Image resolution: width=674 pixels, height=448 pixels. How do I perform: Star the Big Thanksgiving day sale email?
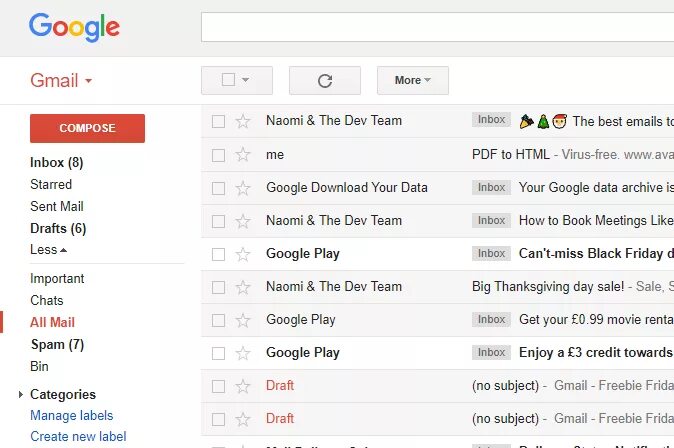point(243,287)
